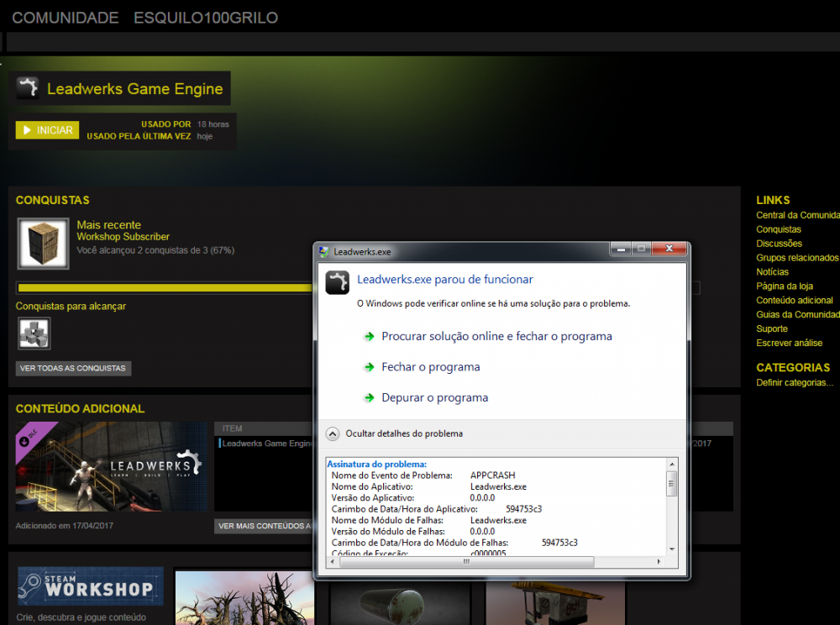Image resolution: width=840 pixels, height=625 pixels.
Task: Open Suporte link
Action: 771,328
